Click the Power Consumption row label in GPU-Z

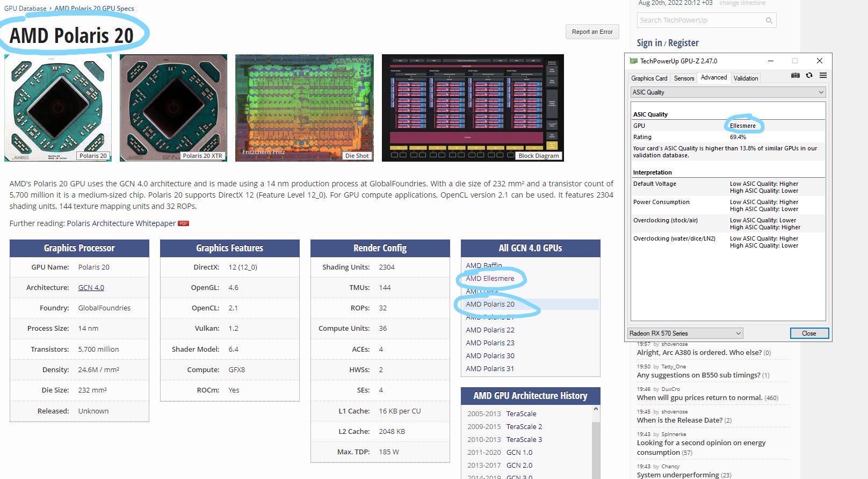click(x=661, y=202)
